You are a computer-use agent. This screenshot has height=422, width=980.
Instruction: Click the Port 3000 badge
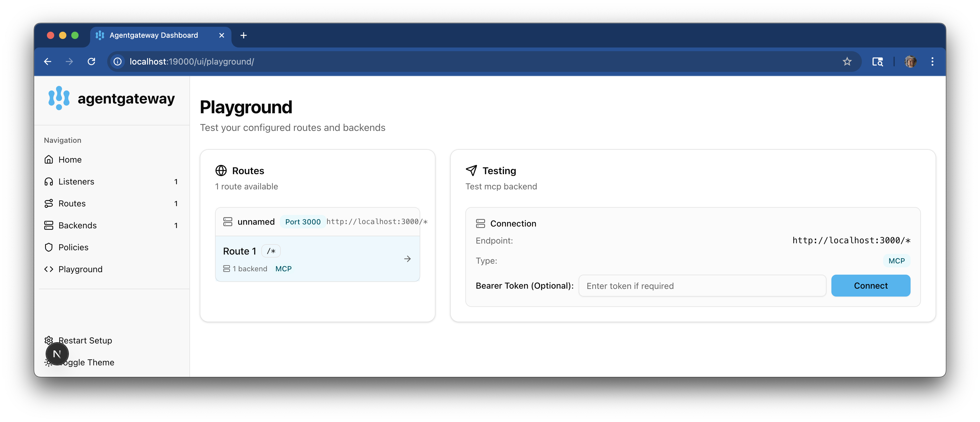coord(303,222)
